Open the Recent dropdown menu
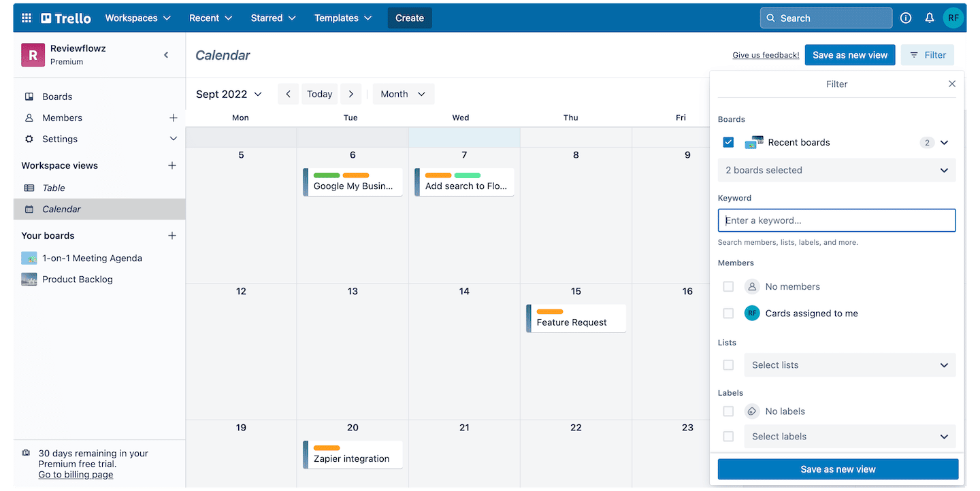This screenshot has height=491, width=980. tap(211, 18)
